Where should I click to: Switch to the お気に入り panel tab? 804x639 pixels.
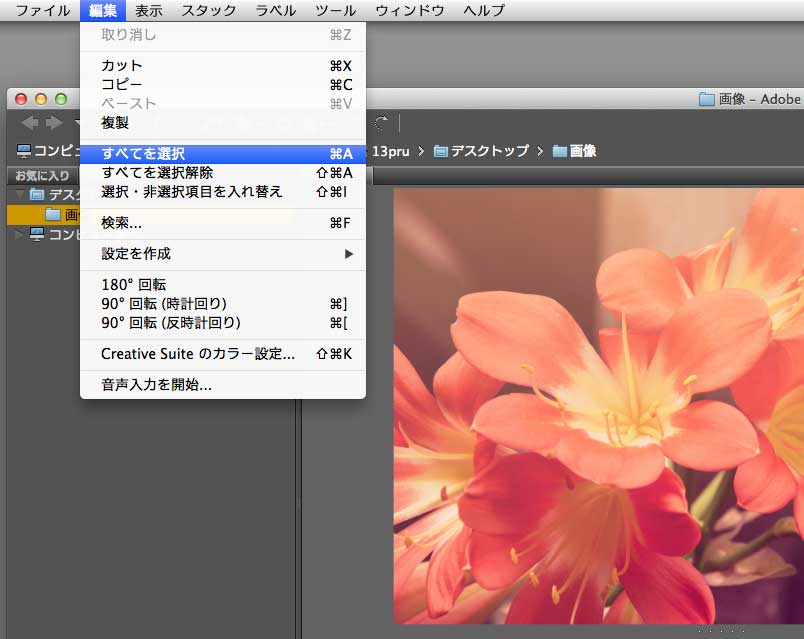click(x=42, y=176)
